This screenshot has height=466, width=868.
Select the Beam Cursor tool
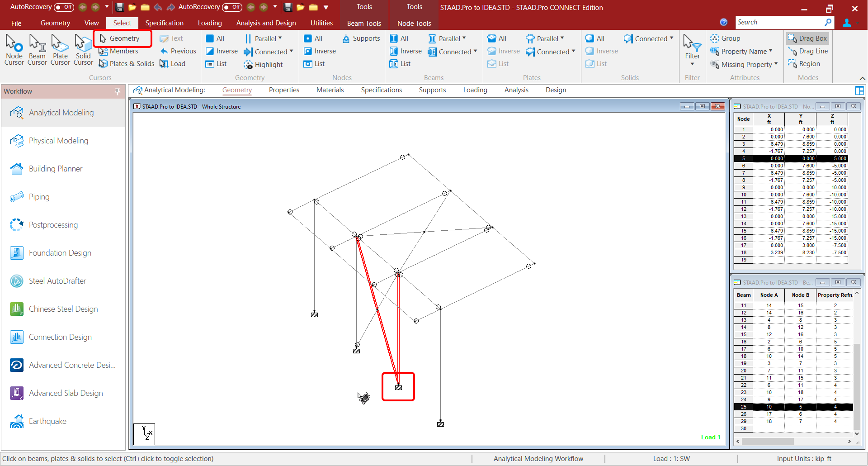tap(37, 49)
